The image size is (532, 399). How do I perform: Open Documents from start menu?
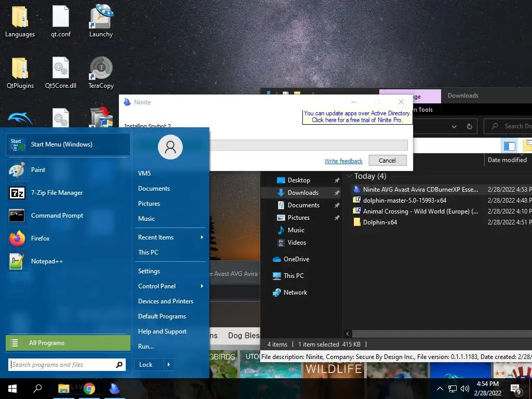point(154,188)
